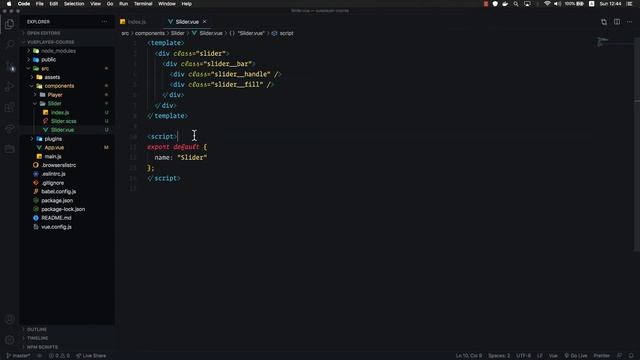The width and height of the screenshot is (640, 360).
Task: Collapse the VUEPLAYER-COURSE project section
Action: (50, 42)
